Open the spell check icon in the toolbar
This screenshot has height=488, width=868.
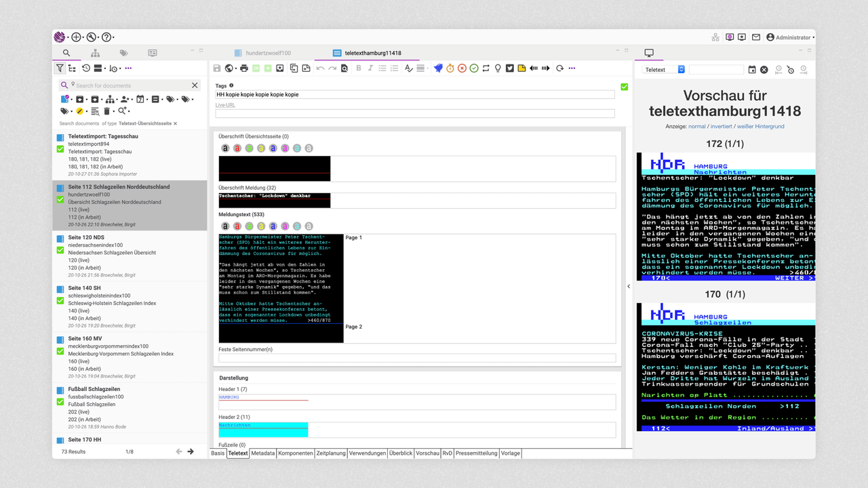point(409,68)
